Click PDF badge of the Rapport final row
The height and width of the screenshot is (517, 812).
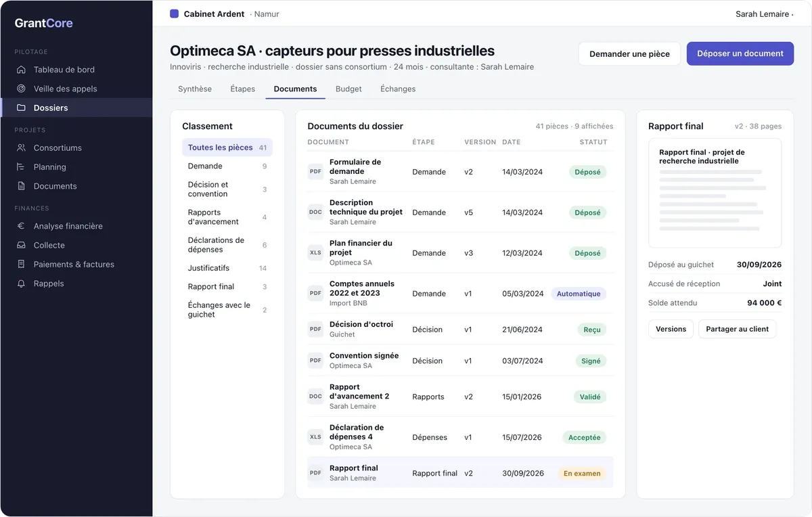tap(315, 473)
